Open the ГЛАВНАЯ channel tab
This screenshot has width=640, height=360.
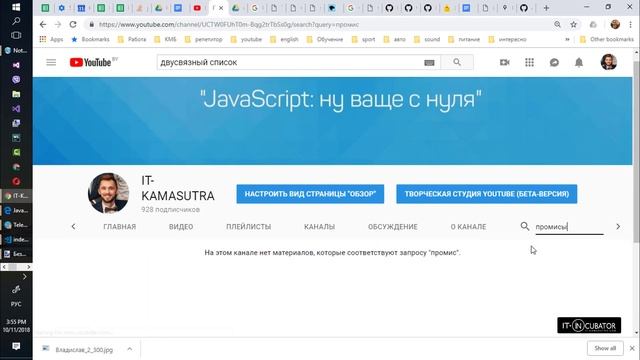pyautogui.click(x=120, y=227)
